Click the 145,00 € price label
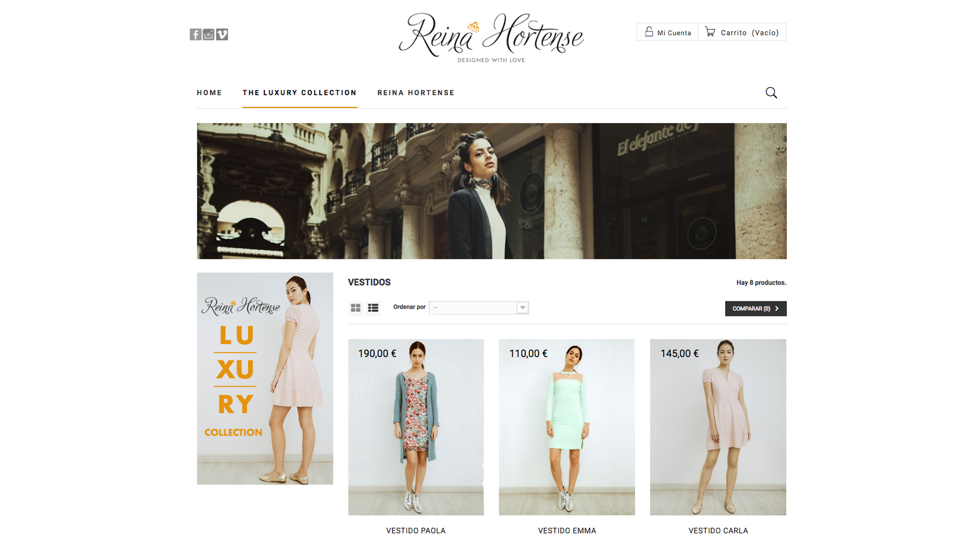 [x=679, y=354]
